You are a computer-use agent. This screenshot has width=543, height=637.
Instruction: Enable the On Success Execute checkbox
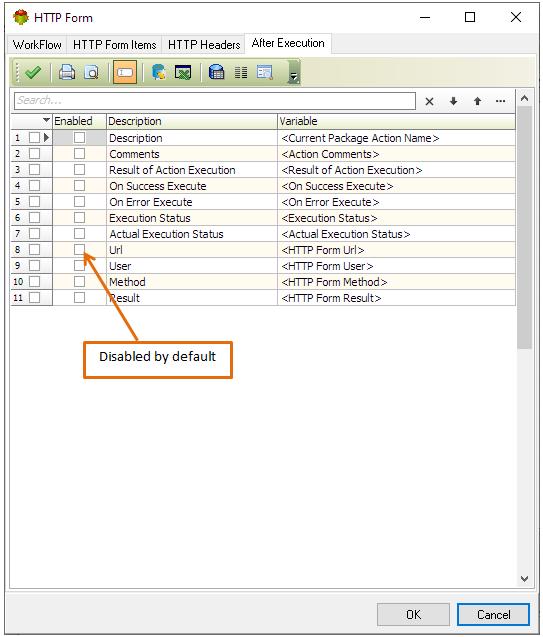(x=79, y=186)
